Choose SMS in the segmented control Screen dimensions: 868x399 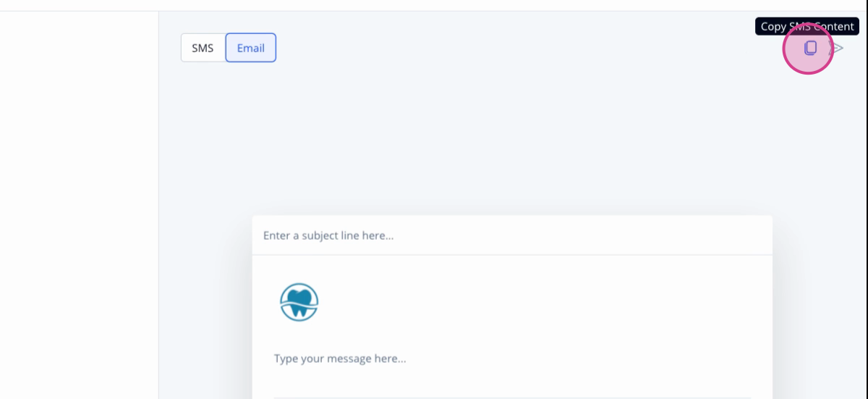(203, 48)
